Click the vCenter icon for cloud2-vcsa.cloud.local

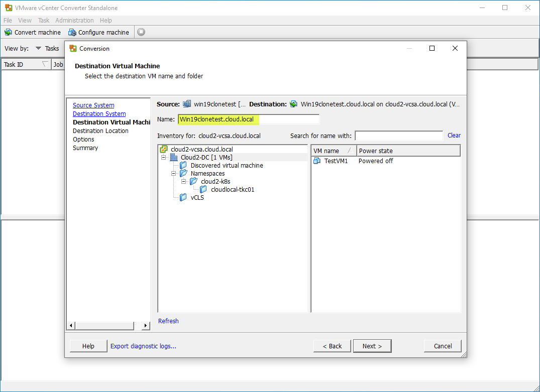[164, 150]
